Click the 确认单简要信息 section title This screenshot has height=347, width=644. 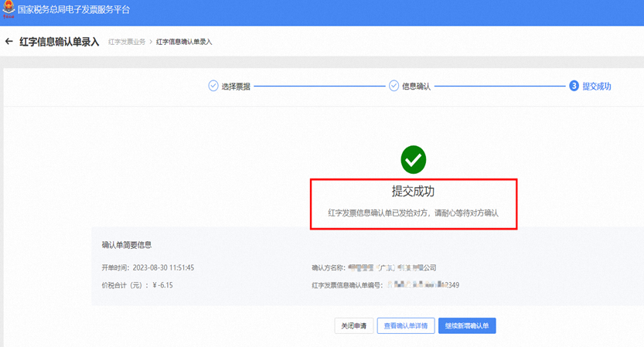(x=127, y=245)
